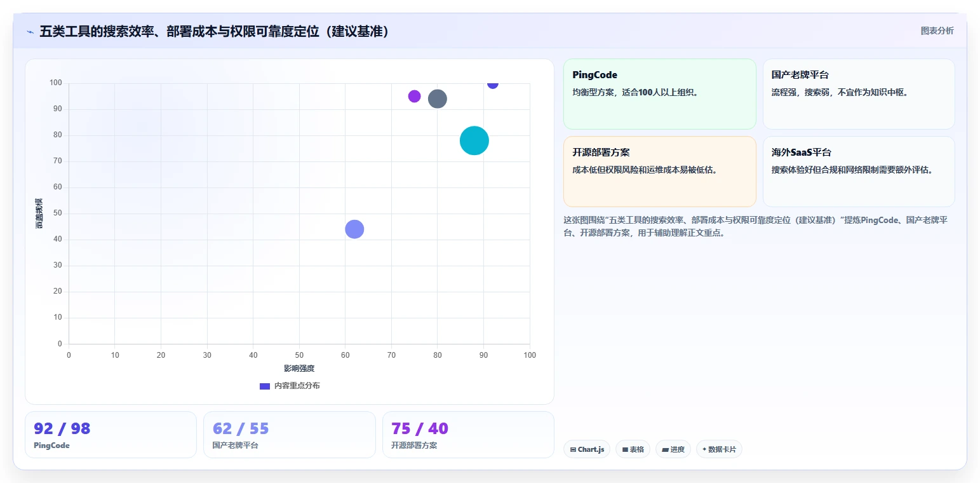This screenshot has width=980, height=483.
Task: Select the purple bubble near 95
Action: [x=414, y=96]
